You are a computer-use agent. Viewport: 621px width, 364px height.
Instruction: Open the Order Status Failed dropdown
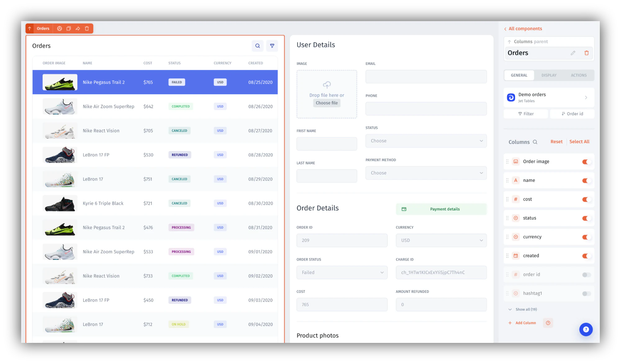(x=342, y=272)
